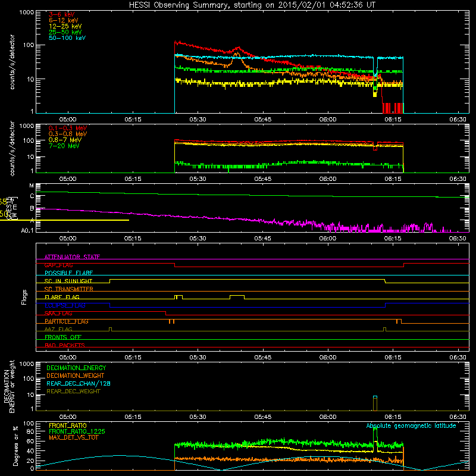Viewport: 476px width, 476px height.
Task: Click the DECIMATION_WEIGHT legend label
Action: (x=76, y=376)
